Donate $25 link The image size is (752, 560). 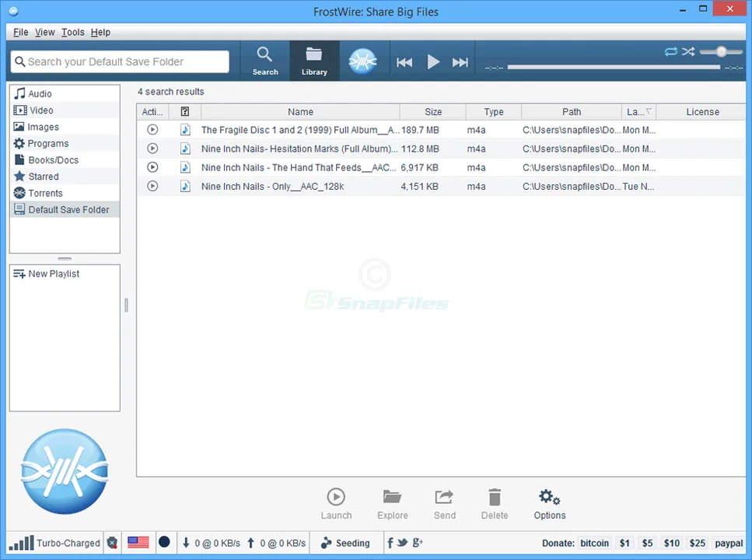point(697,543)
